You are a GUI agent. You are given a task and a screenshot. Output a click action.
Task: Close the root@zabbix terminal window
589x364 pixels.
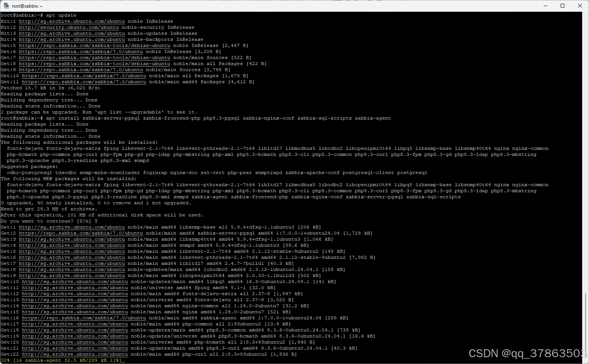pos(580,6)
